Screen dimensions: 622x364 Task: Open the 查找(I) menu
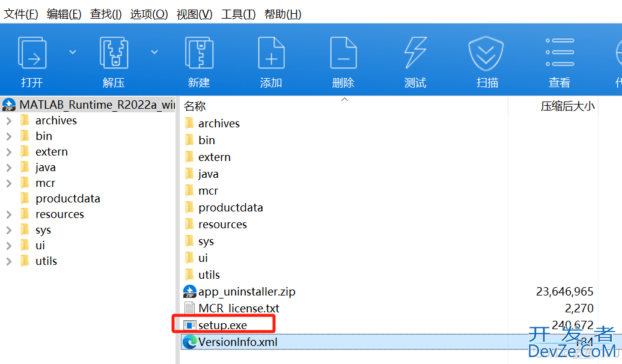tap(106, 14)
